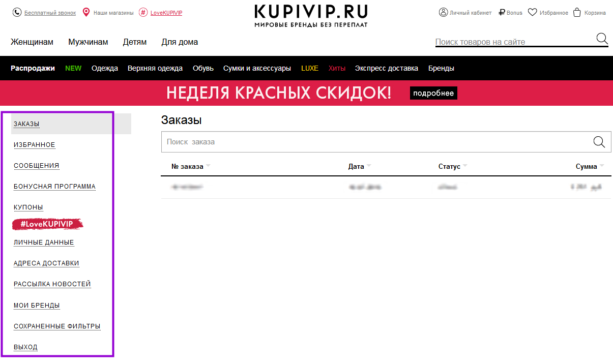Open the Обувь category

[x=203, y=68]
